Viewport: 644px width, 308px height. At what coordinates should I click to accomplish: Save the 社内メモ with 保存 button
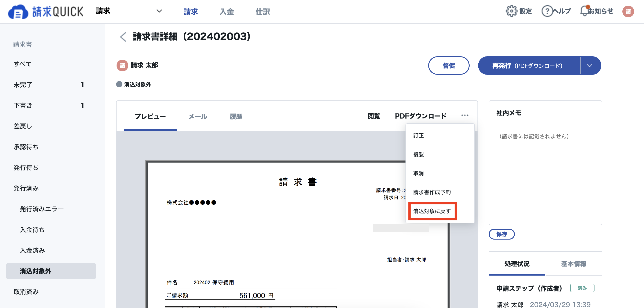(x=502, y=234)
